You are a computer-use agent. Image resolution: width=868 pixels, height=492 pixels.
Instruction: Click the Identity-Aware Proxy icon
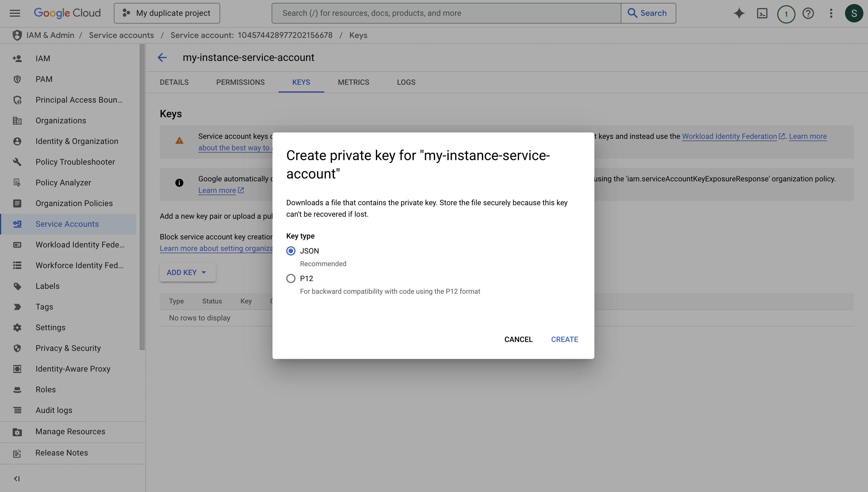coord(17,369)
